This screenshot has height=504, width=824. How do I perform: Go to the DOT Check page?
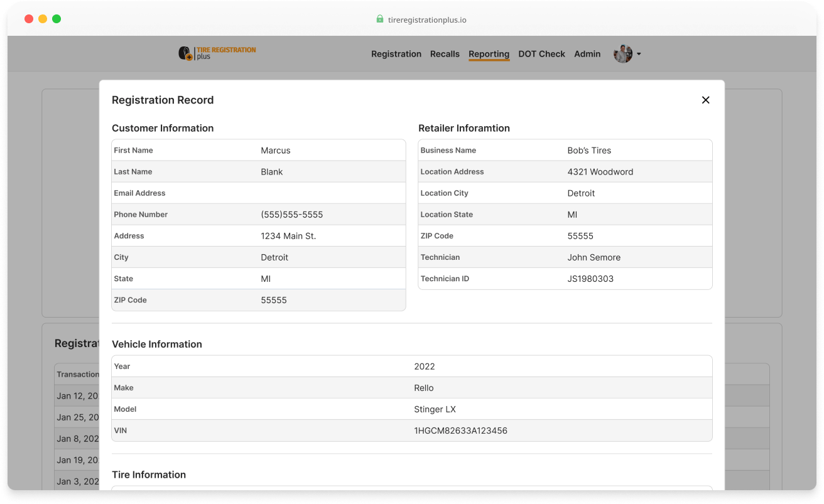pos(541,54)
